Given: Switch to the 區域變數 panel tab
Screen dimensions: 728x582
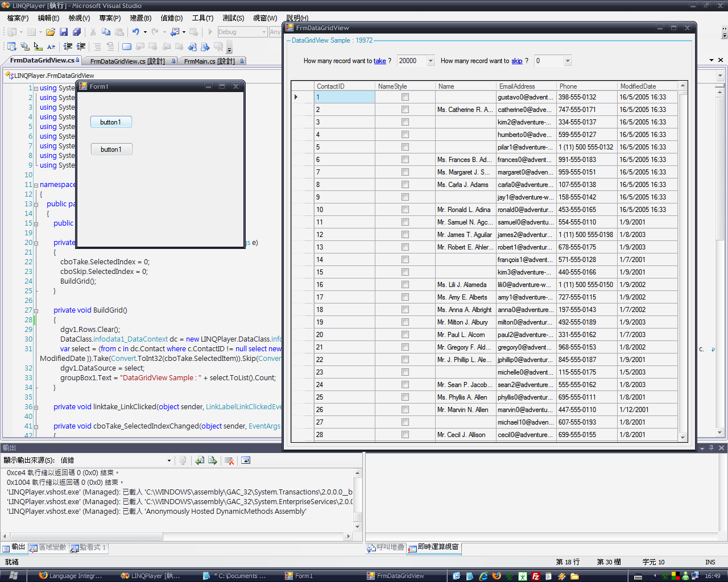Looking at the screenshot, I should pos(48,547).
